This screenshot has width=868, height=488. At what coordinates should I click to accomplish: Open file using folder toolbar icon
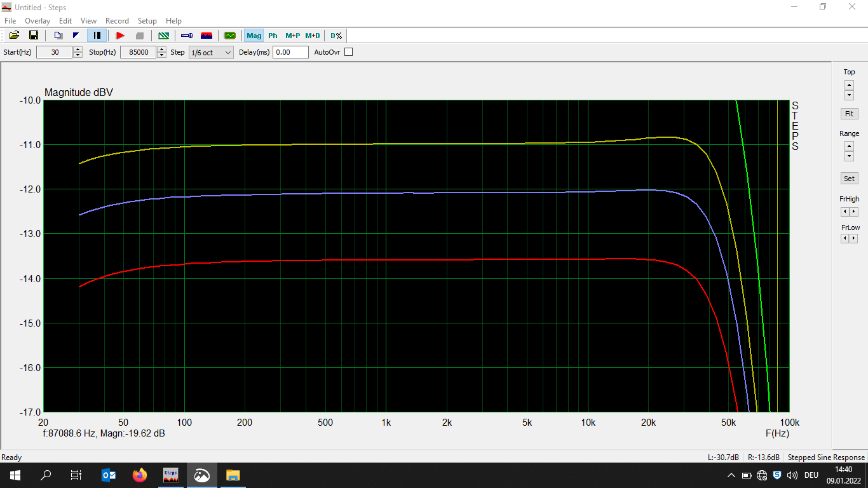click(14, 36)
